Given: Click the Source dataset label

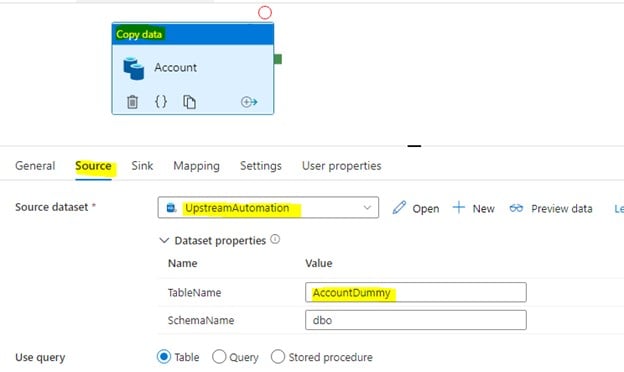Looking at the screenshot, I should pos(52,207).
